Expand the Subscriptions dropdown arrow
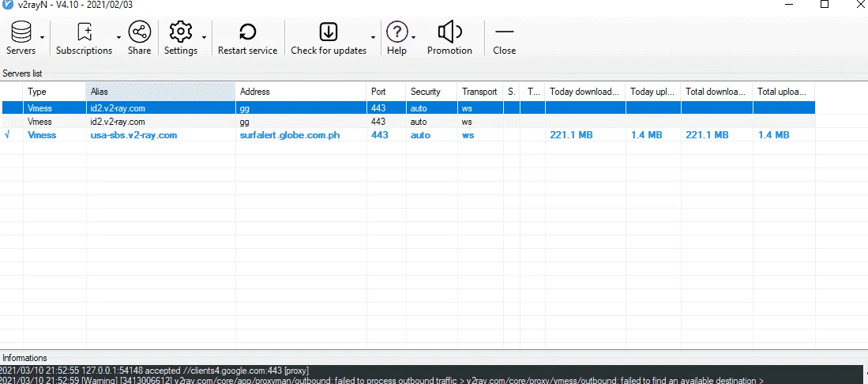The image size is (868, 384). [118, 38]
